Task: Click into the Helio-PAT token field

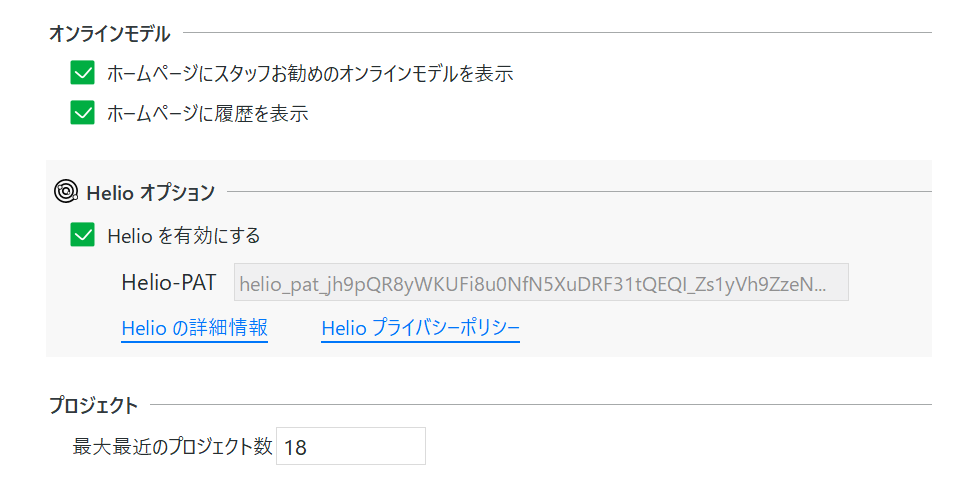Action: click(541, 282)
